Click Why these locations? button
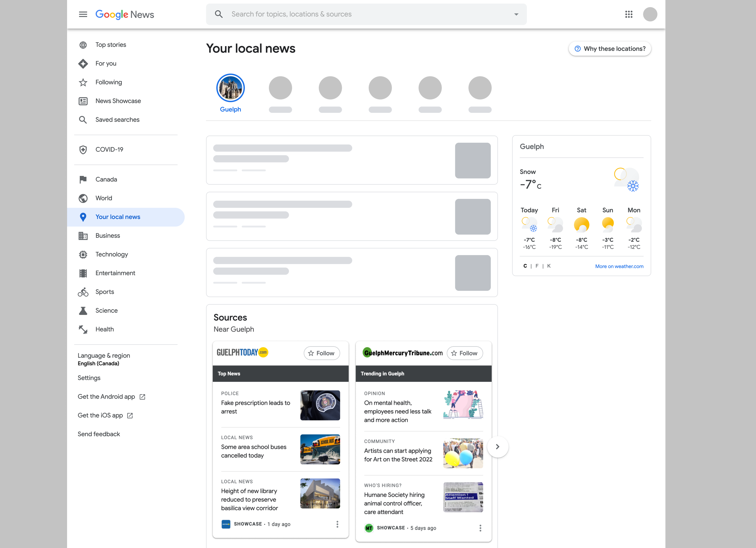Screen dimensions: 756x548 pyautogui.click(x=610, y=49)
